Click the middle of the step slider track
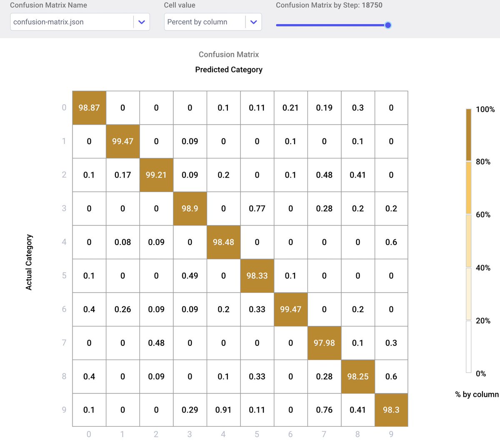Image resolution: width=500 pixels, height=448 pixels. pyautogui.click(x=333, y=25)
